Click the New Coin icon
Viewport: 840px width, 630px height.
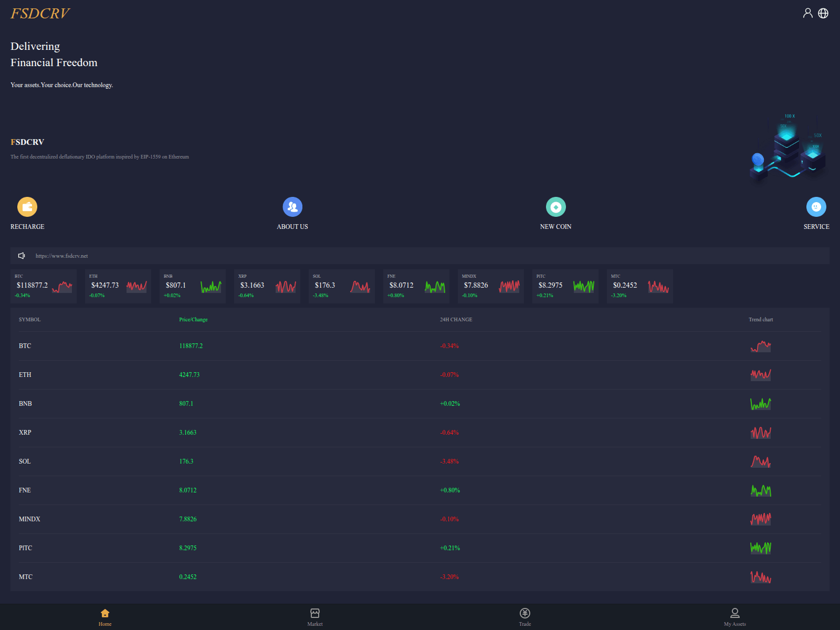555,207
